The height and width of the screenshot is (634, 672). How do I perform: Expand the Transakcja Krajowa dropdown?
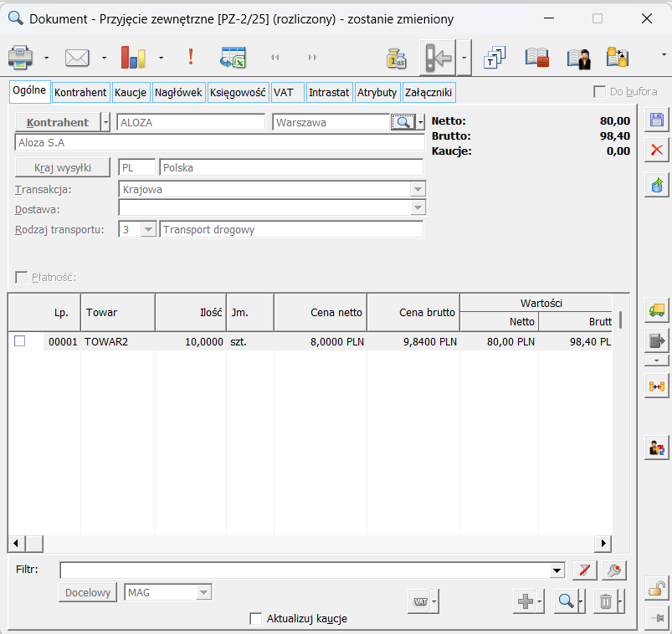pyautogui.click(x=417, y=190)
